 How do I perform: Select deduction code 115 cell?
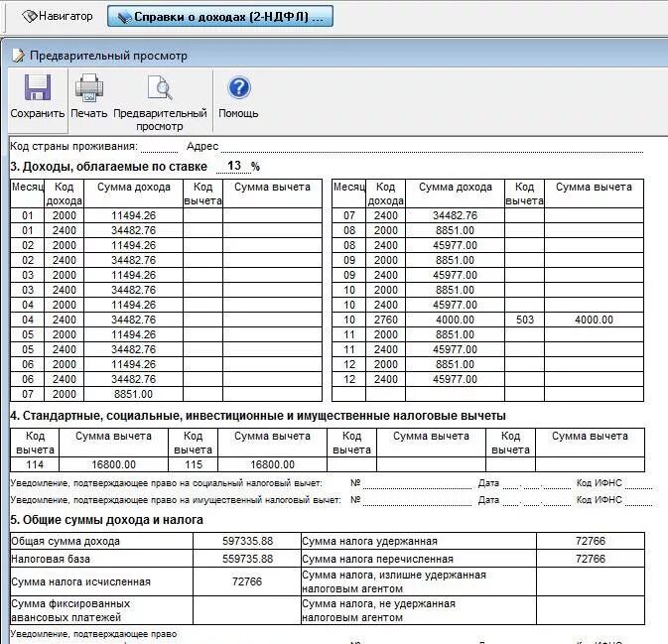coord(194,464)
